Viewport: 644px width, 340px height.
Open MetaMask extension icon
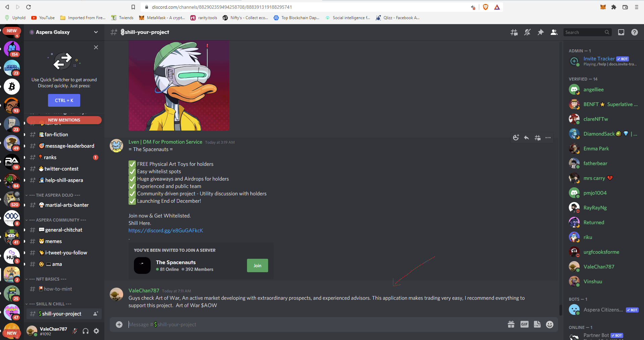603,7
